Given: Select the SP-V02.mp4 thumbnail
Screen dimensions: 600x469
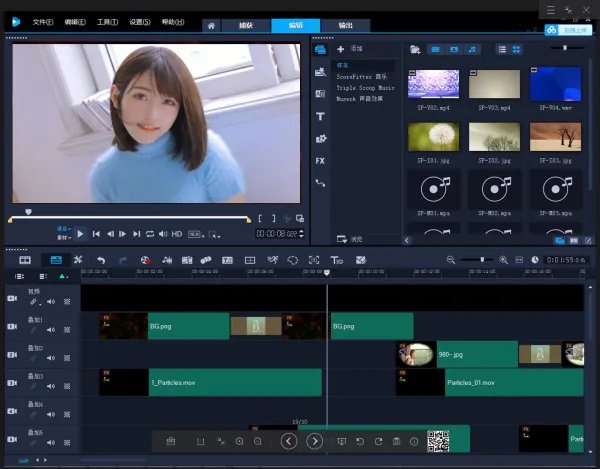Looking at the screenshot, I should [x=433, y=84].
